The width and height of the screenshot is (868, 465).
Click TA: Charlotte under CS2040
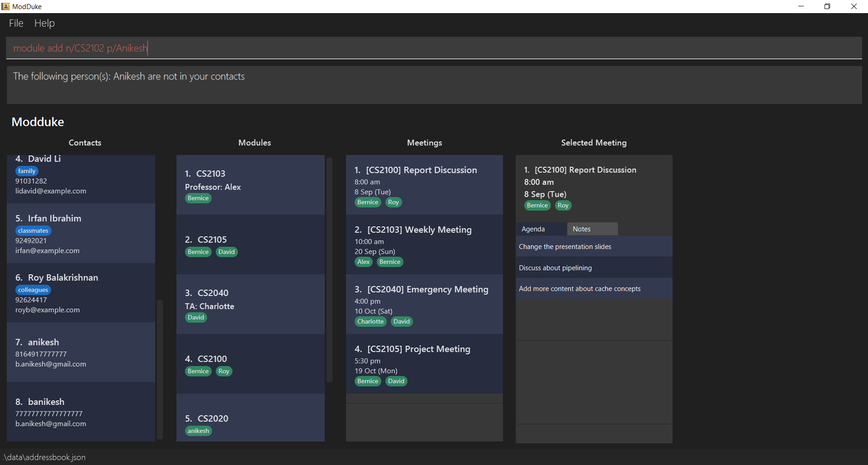(209, 306)
